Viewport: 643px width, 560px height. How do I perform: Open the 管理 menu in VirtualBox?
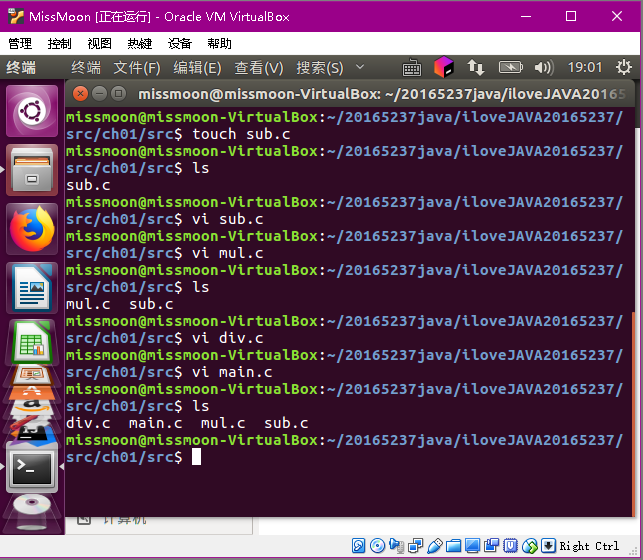20,43
